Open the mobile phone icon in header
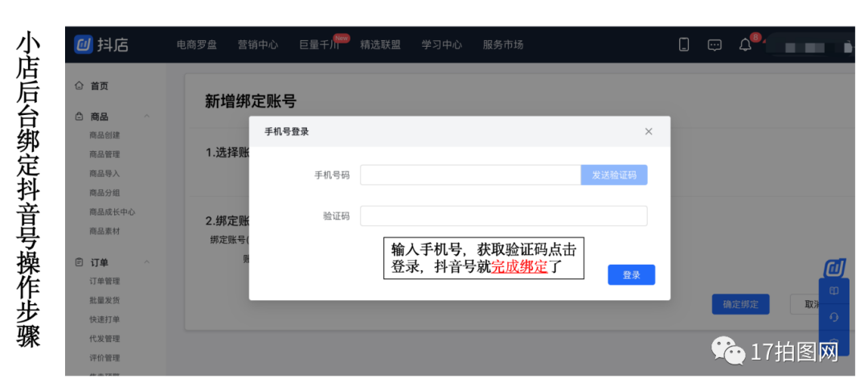Image resolution: width=868 pixels, height=391 pixels. tap(684, 45)
